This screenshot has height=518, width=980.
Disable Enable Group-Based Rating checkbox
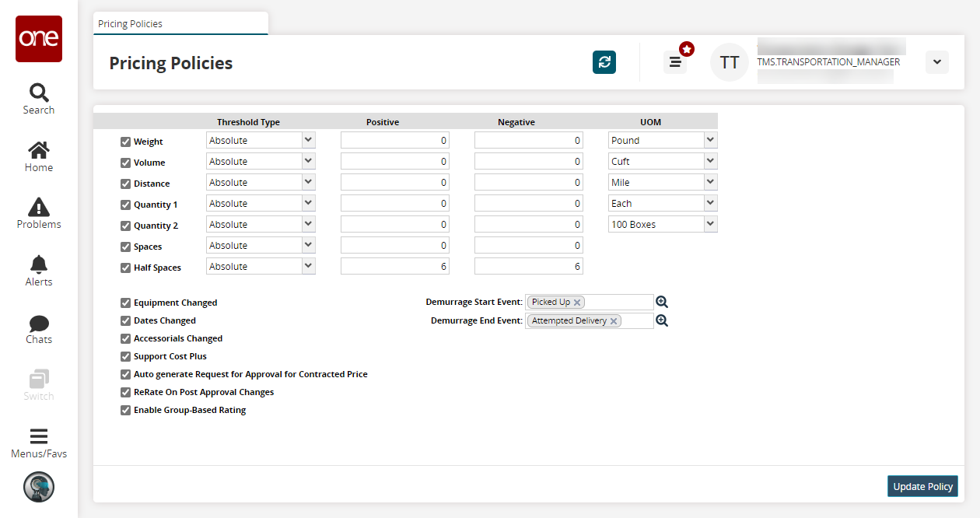click(x=125, y=410)
